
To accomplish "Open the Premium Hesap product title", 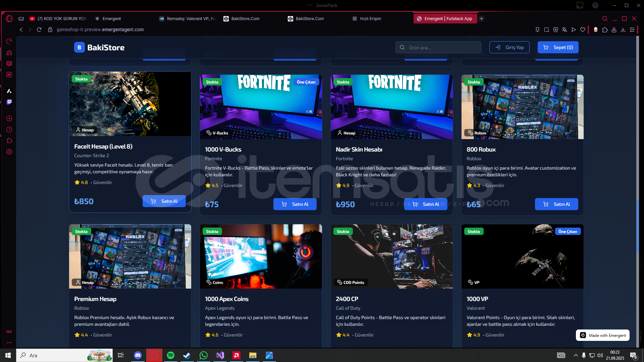I will pos(95,299).
